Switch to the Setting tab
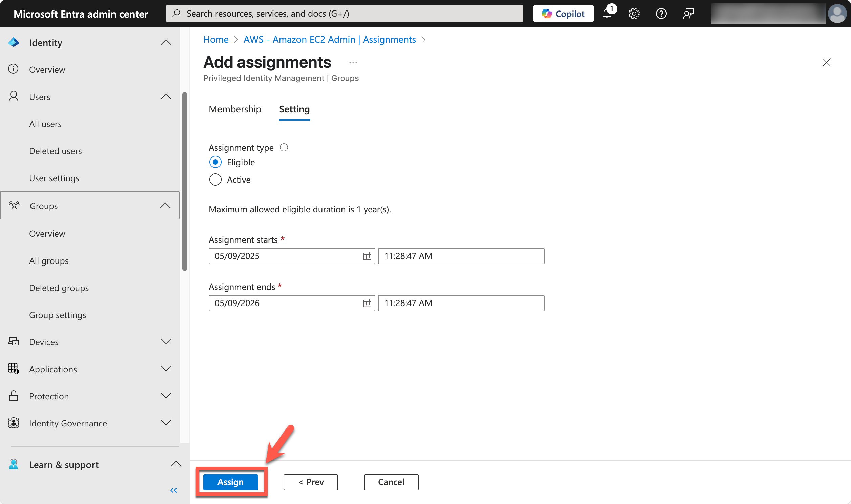 (294, 109)
